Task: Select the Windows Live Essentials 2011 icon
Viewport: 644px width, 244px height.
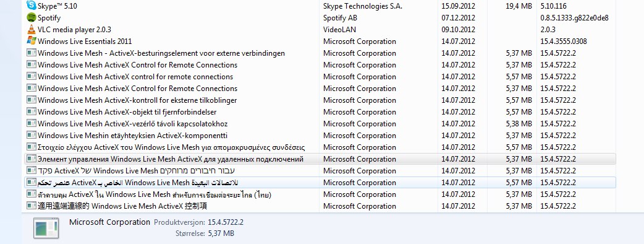Action: tap(32, 41)
